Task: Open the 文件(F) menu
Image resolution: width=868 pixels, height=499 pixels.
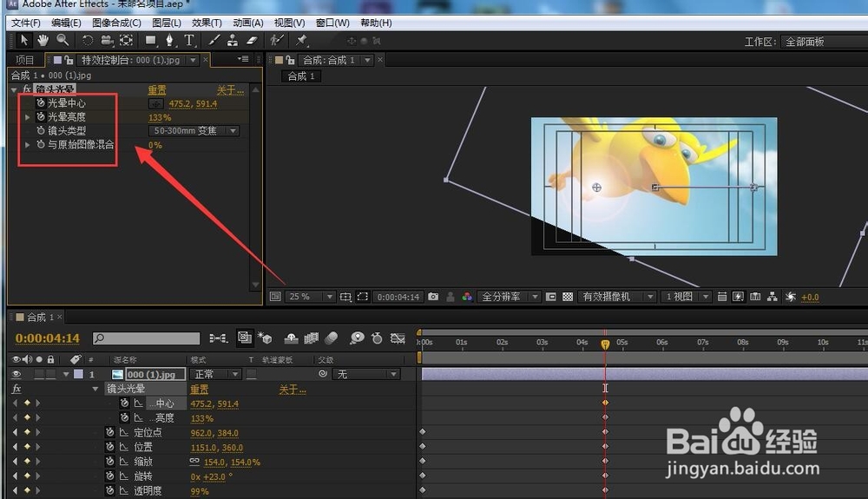Action: point(26,23)
